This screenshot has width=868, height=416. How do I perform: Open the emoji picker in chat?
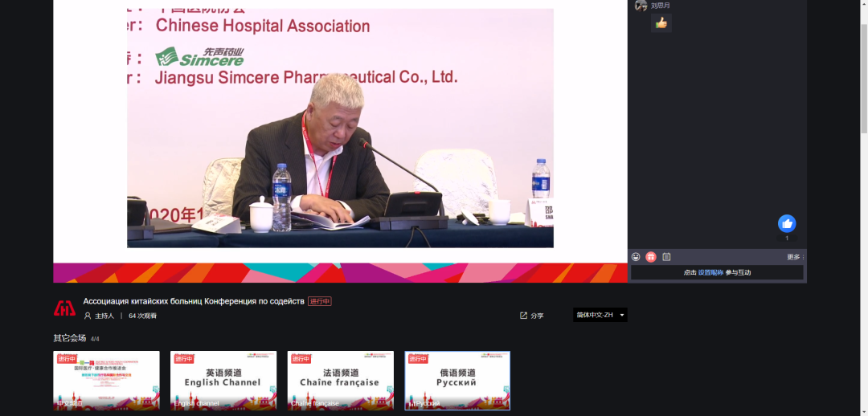pyautogui.click(x=636, y=257)
